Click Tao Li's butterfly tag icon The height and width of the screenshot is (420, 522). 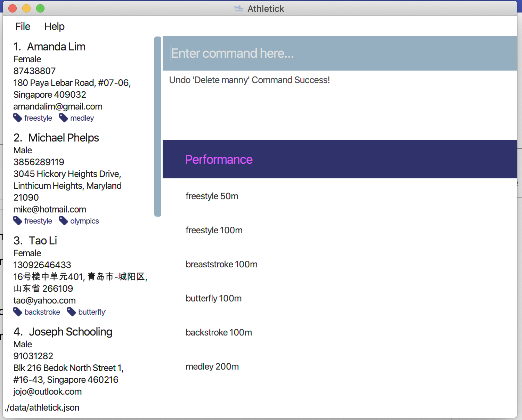[72, 312]
